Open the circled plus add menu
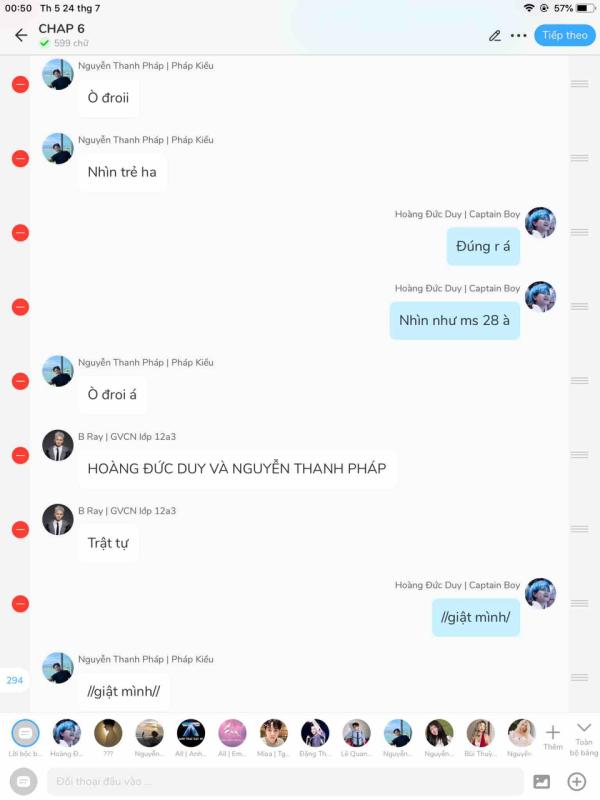This screenshot has height=800, width=600. 577,781
